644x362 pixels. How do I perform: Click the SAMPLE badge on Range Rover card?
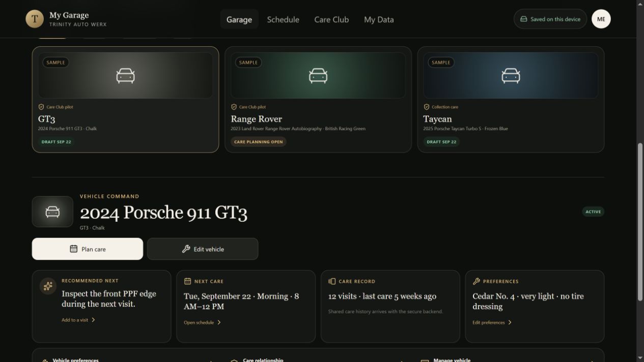pyautogui.click(x=248, y=63)
